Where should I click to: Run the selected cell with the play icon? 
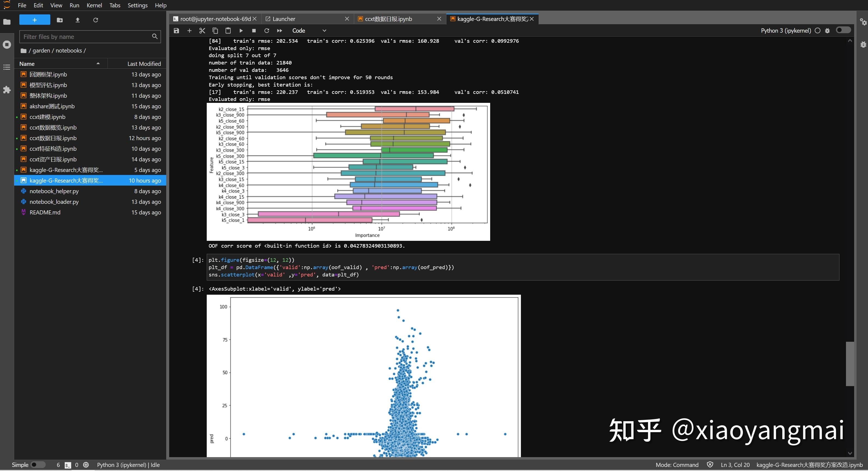[241, 31]
